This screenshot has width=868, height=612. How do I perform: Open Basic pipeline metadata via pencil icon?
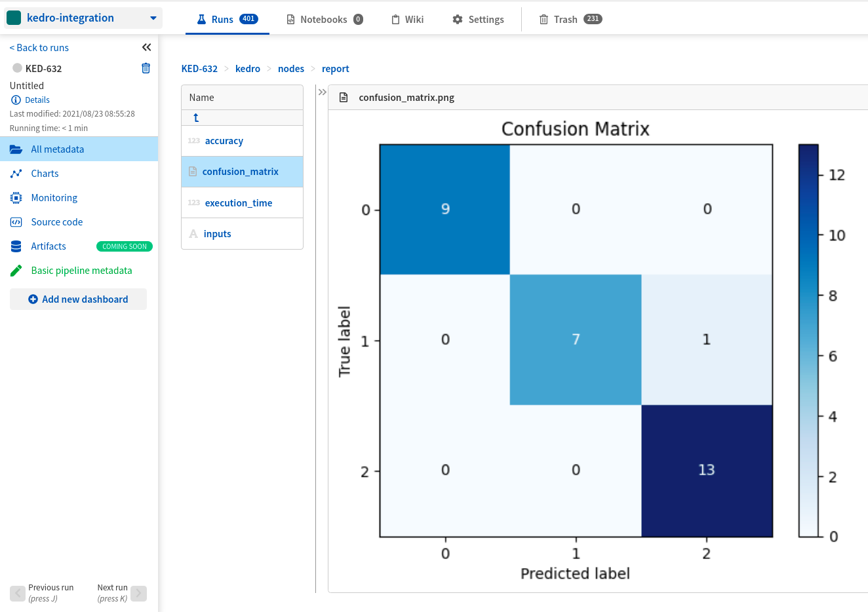(x=16, y=270)
